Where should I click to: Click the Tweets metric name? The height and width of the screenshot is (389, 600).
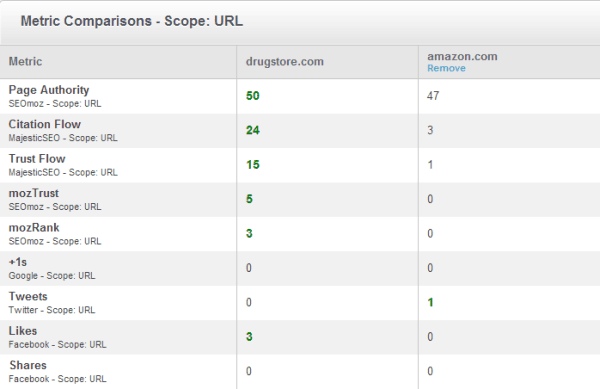coord(28,296)
